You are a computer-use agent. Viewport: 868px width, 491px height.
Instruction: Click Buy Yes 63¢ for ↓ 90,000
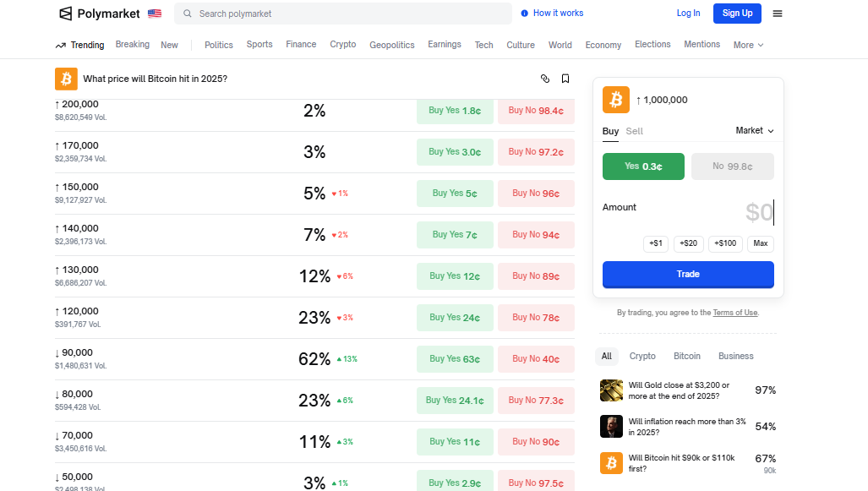click(x=455, y=359)
